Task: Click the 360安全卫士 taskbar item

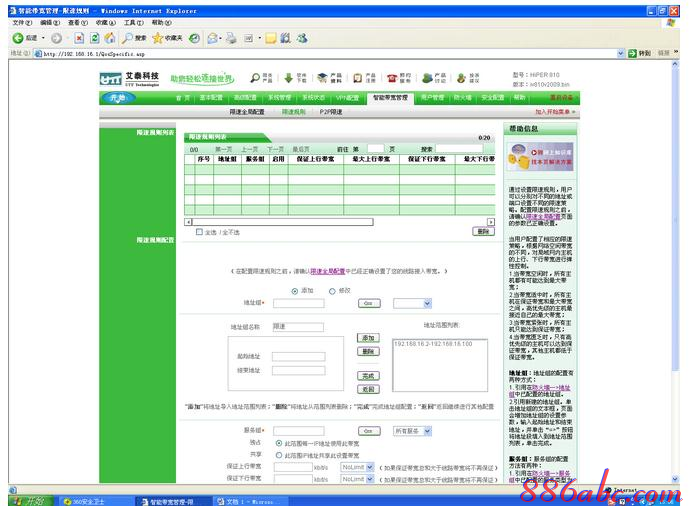Action: pyautogui.click(x=85, y=499)
